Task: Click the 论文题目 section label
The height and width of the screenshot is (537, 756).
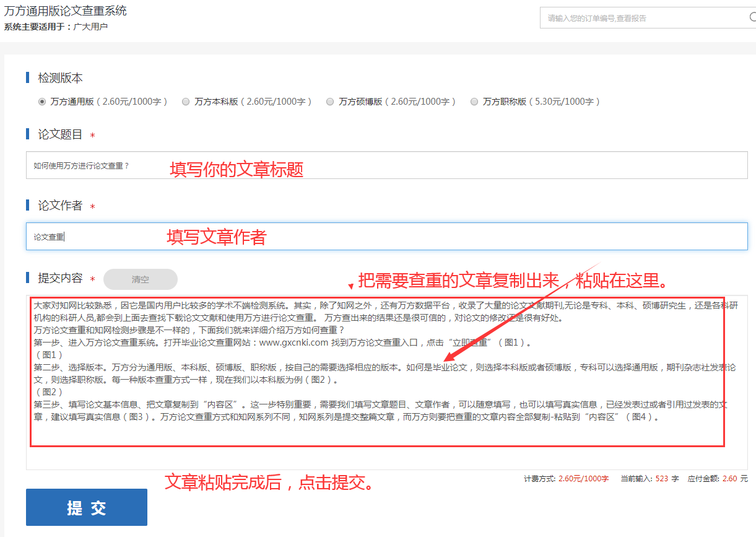Action: 60,134
